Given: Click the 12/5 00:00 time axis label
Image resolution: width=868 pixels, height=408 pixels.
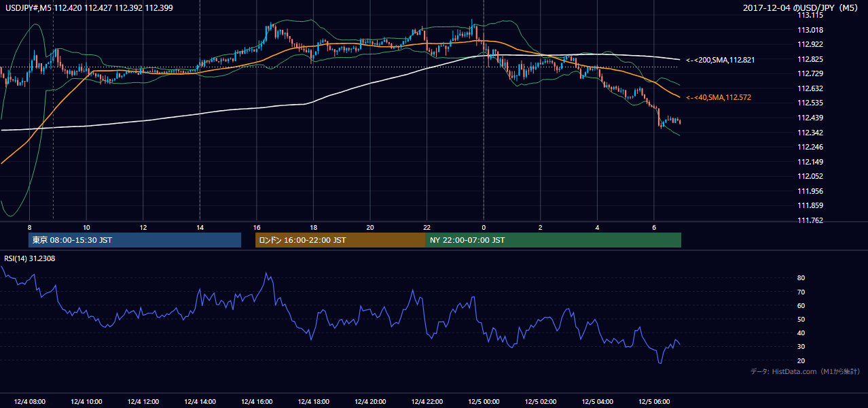Looking at the screenshot, I should [484, 402].
